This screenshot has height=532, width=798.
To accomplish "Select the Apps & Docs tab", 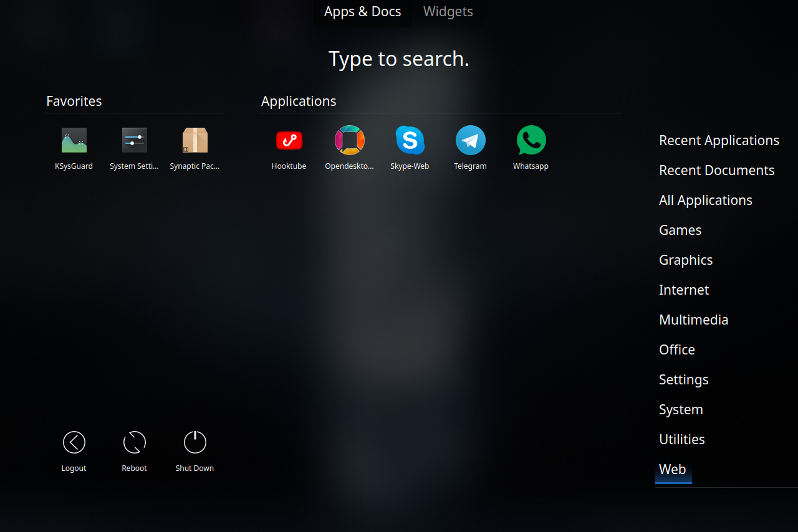I will pos(362,12).
